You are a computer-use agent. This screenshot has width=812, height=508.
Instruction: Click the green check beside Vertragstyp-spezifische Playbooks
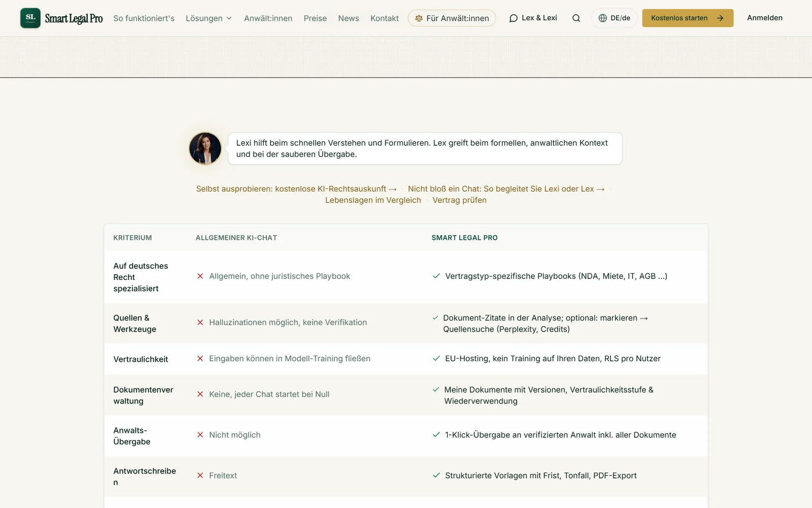pos(436,276)
